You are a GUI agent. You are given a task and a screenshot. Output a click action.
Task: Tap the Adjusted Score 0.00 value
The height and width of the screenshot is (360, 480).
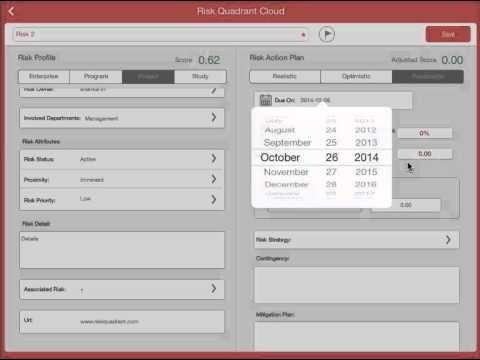pyautogui.click(x=452, y=60)
